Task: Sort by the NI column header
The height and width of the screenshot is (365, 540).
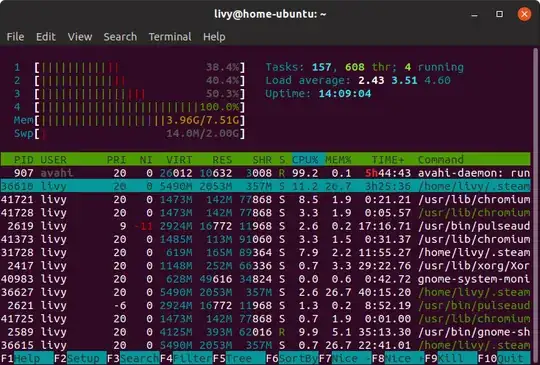Action: 146,159
